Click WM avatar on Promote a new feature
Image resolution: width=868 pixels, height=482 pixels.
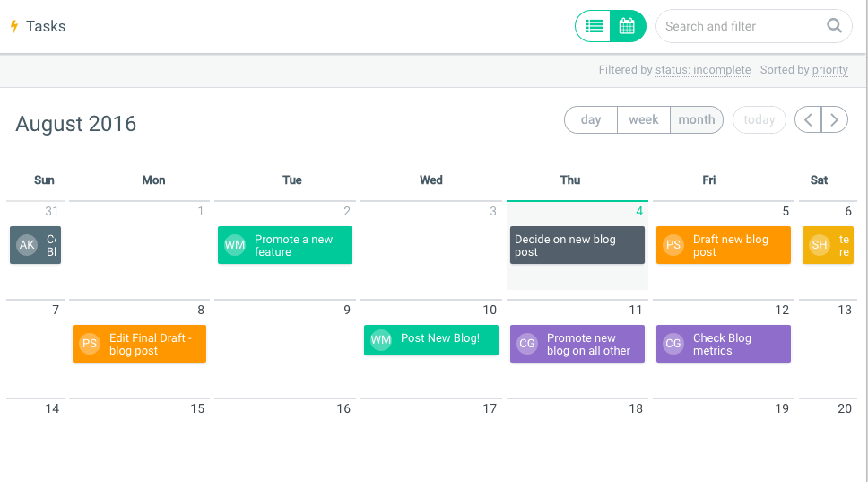[235, 245]
